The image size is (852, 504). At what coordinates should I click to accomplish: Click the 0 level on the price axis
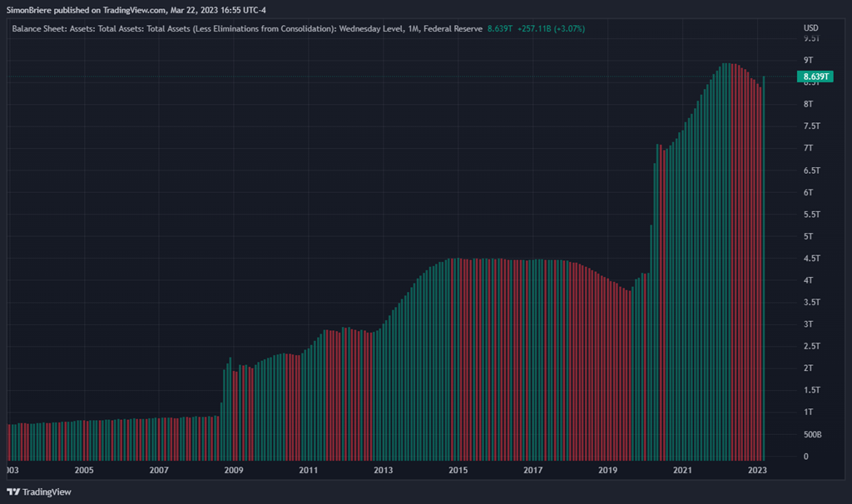(x=805, y=457)
